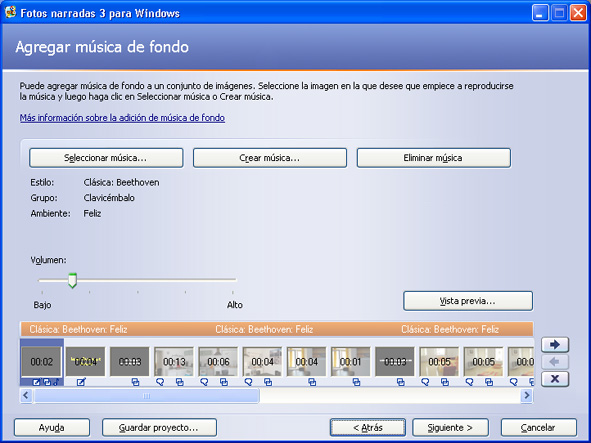Click the music note icon under the first thumbnail

[x=56, y=382]
